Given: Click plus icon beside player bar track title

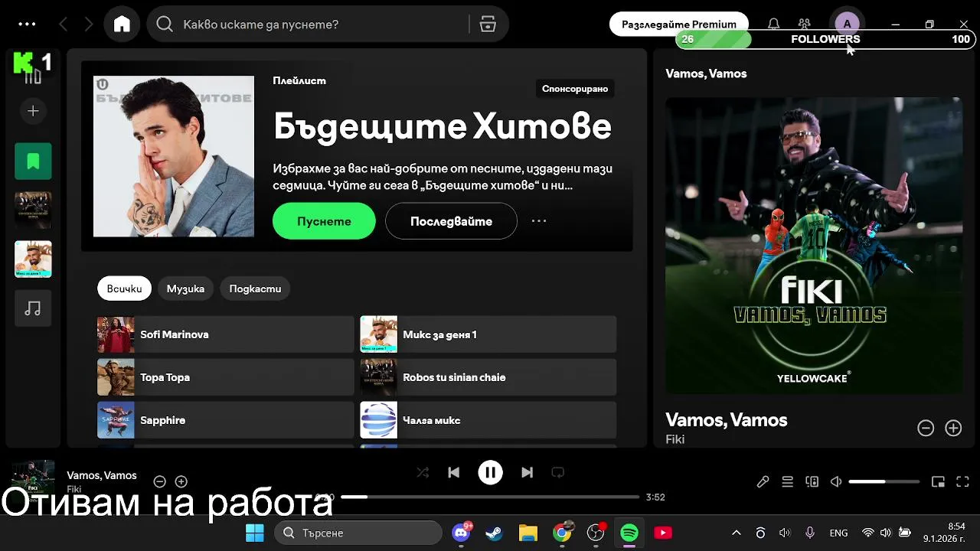Looking at the screenshot, I should tap(181, 481).
